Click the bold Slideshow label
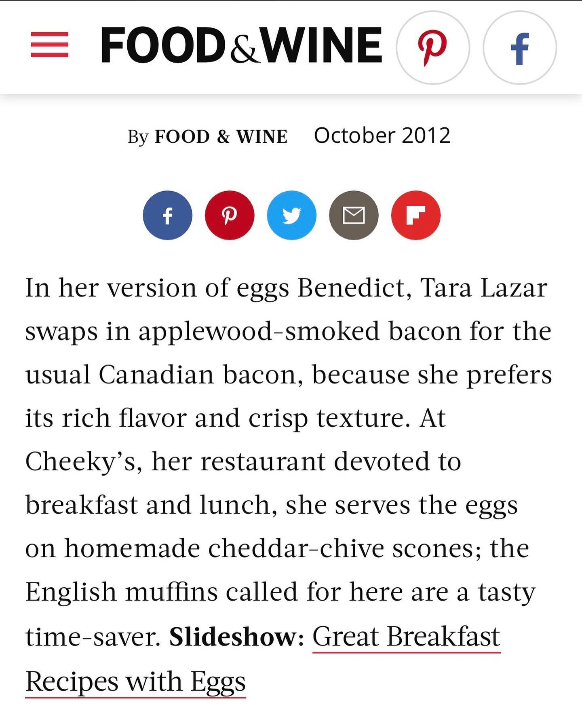Image resolution: width=582 pixels, height=728 pixels. 233,637
